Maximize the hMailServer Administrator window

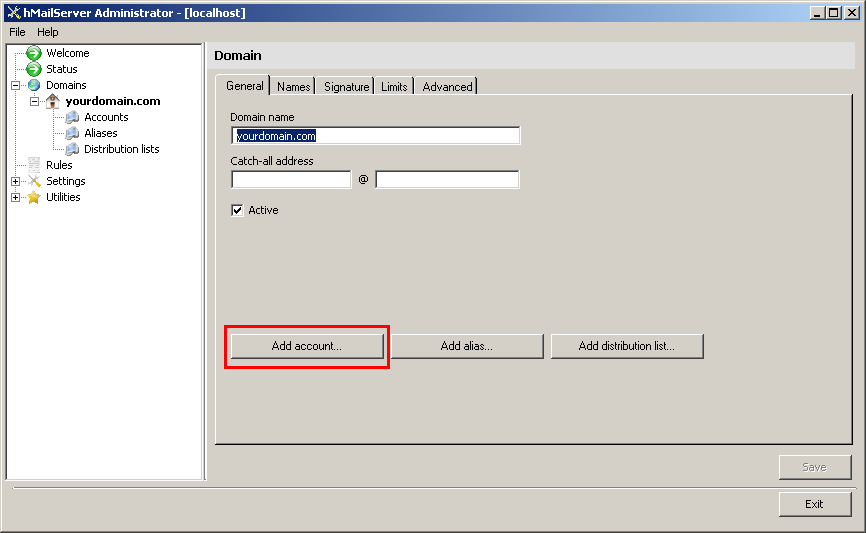click(x=835, y=12)
